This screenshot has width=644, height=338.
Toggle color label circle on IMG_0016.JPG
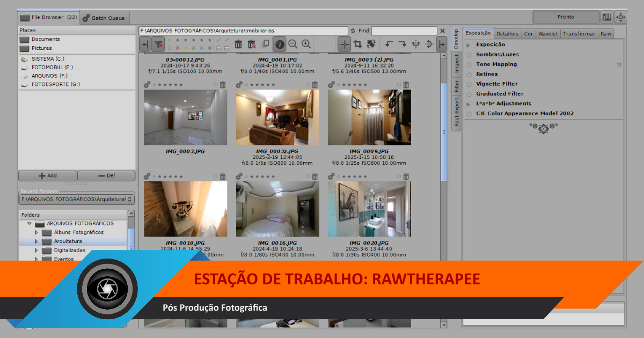point(308,176)
